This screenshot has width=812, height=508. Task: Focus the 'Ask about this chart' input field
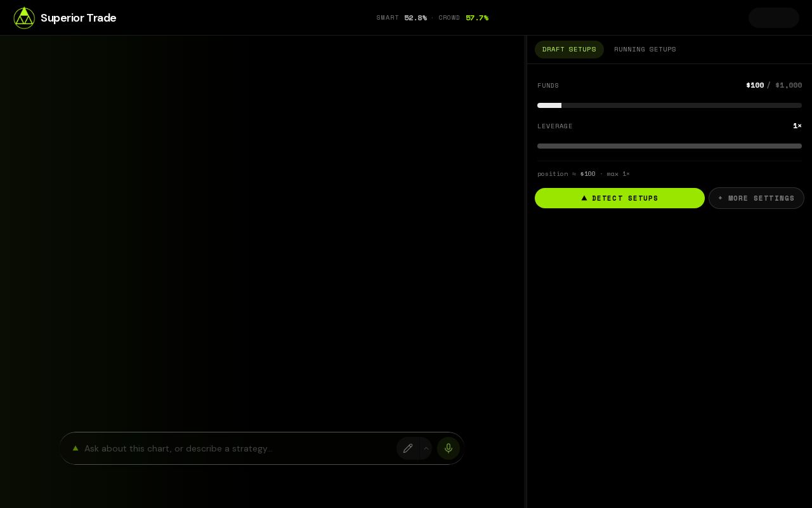point(238,448)
